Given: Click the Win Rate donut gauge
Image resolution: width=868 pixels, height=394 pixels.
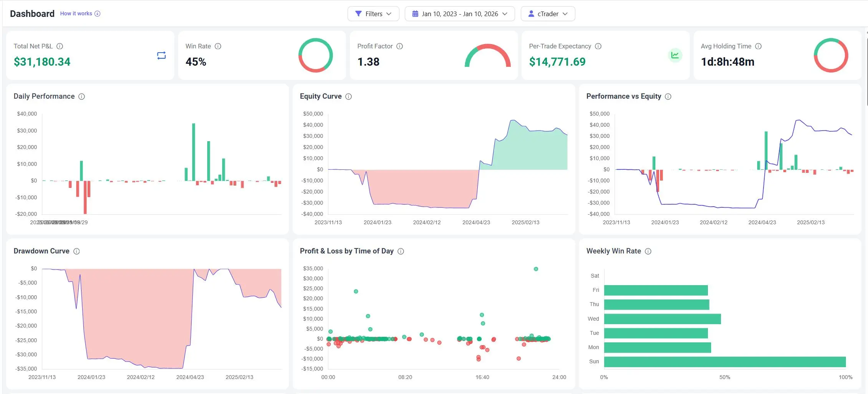Looking at the screenshot, I should coord(316,55).
